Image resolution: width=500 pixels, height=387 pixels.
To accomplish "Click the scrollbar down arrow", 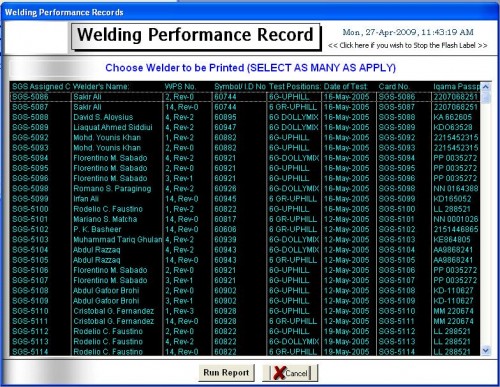I will [486, 351].
